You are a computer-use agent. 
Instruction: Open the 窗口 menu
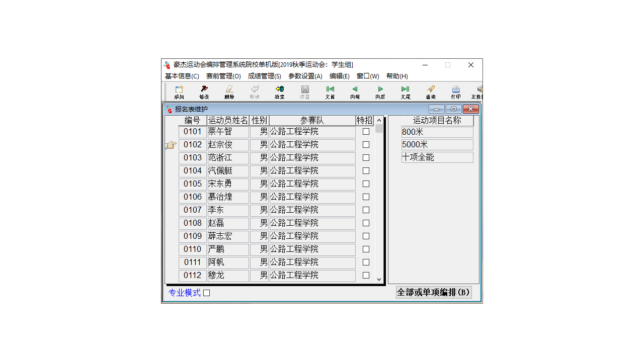[x=368, y=76]
